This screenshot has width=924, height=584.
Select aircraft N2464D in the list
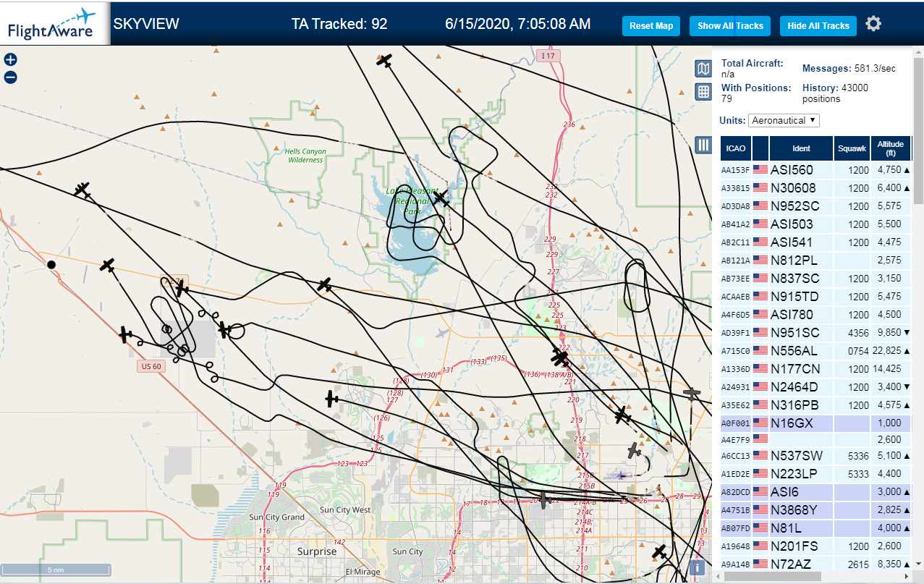[x=816, y=387]
